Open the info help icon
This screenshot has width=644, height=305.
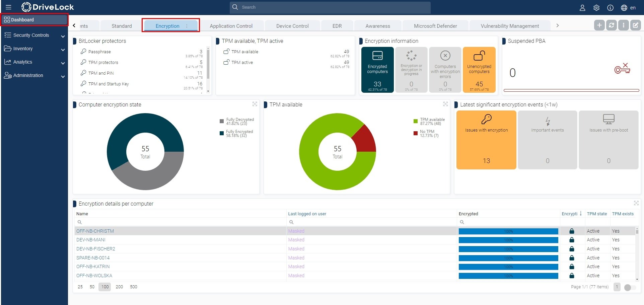pyautogui.click(x=610, y=7)
